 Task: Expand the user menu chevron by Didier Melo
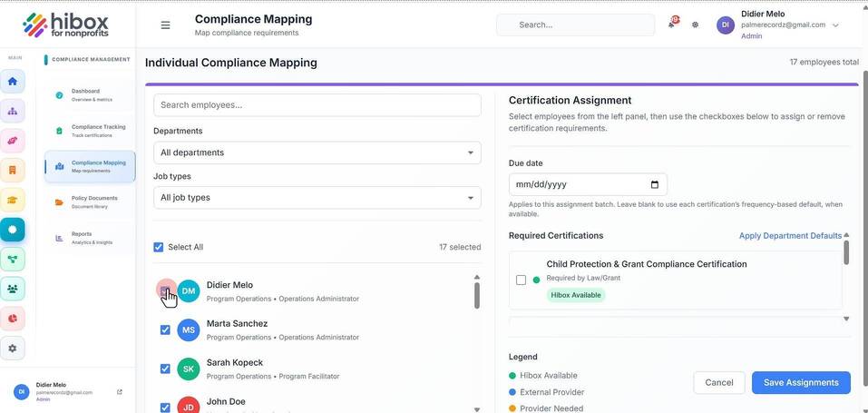click(x=835, y=25)
